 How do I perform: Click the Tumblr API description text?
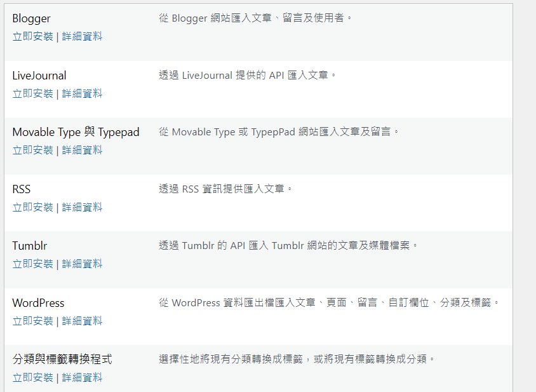click(x=288, y=246)
